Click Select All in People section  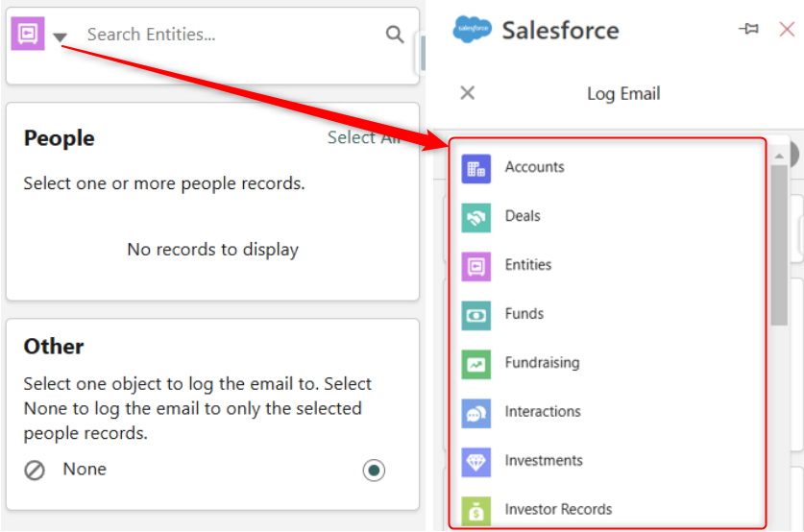(363, 138)
